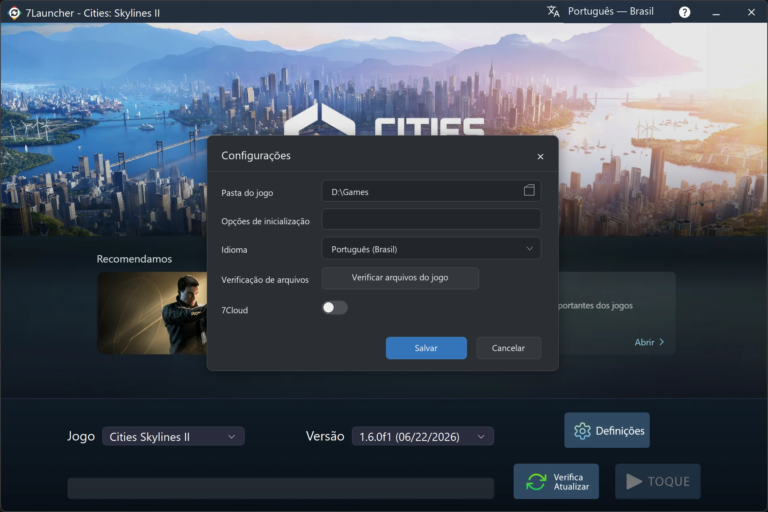This screenshot has width=768, height=512.
Task: Click the download progress bar
Action: 280,488
